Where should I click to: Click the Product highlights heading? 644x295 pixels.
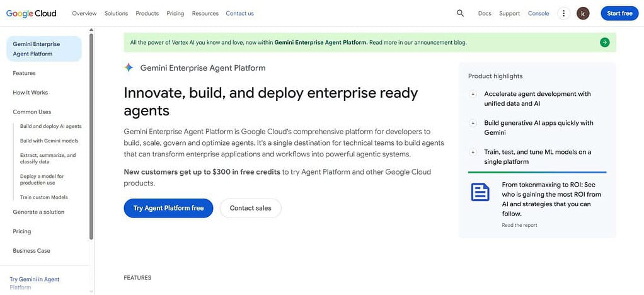pos(495,76)
